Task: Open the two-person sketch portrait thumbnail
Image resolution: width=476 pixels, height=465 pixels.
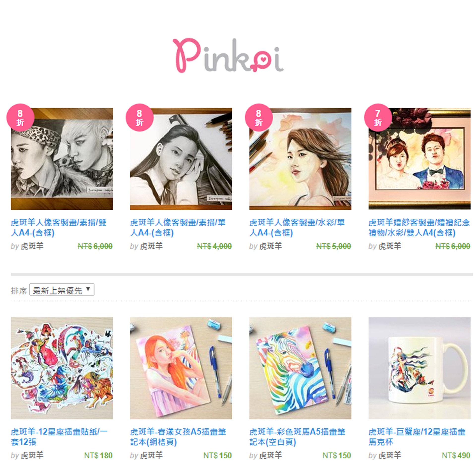Action: [62, 159]
